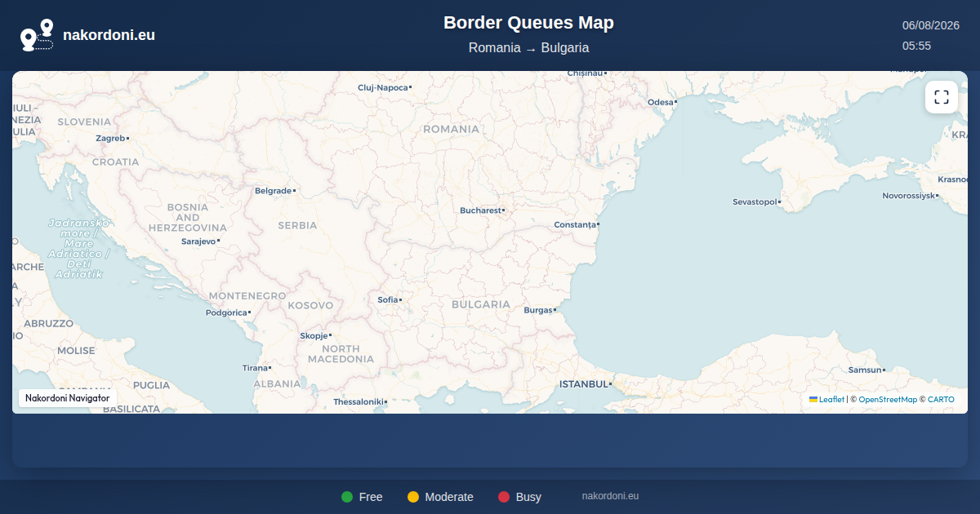
Task: Click the Free legend label
Action: (371, 497)
